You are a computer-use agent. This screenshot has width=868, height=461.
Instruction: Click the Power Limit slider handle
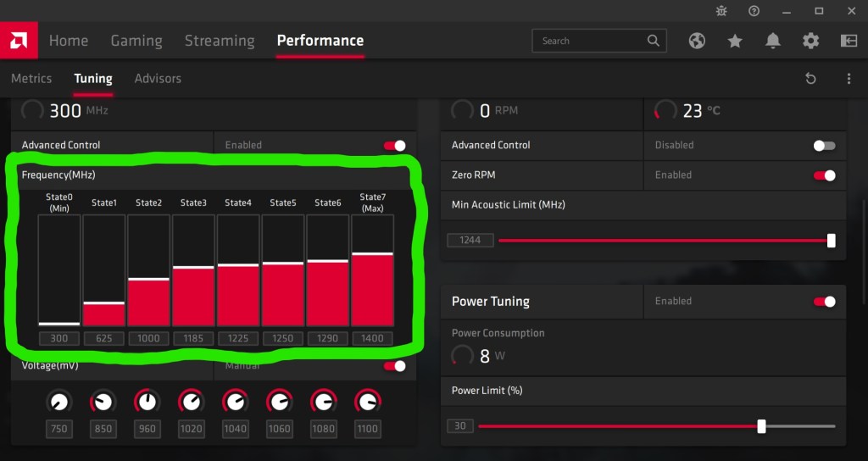click(761, 426)
